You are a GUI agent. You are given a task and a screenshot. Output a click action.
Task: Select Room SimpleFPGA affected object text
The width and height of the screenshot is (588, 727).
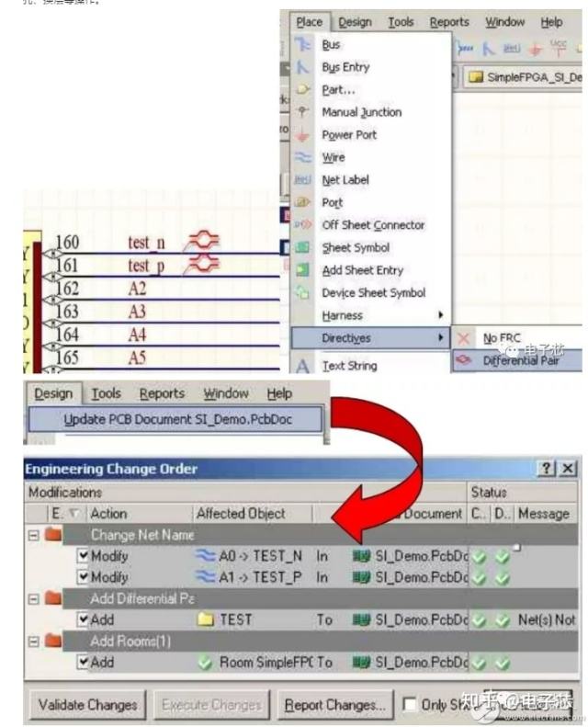266,662
